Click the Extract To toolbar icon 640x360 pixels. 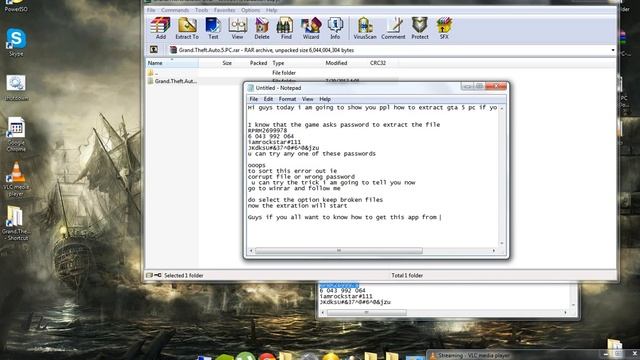pyautogui.click(x=187, y=28)
